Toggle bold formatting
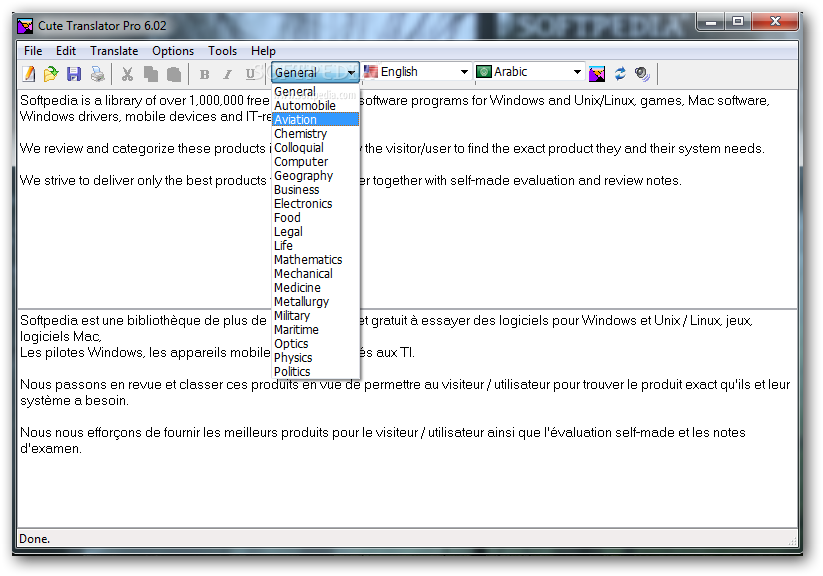The height and width of the screenshot is (576, 823). pos(204,75)
